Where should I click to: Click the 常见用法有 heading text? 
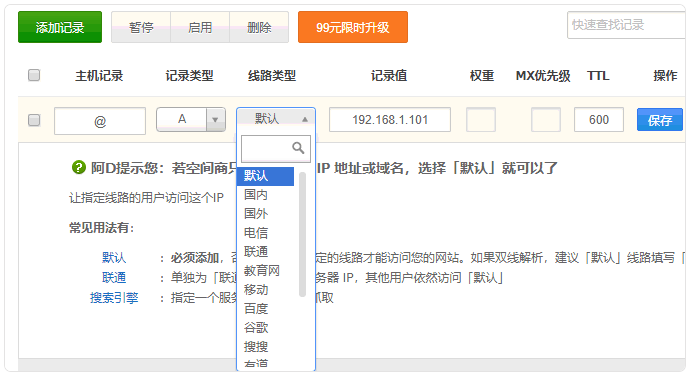point(102,228)
